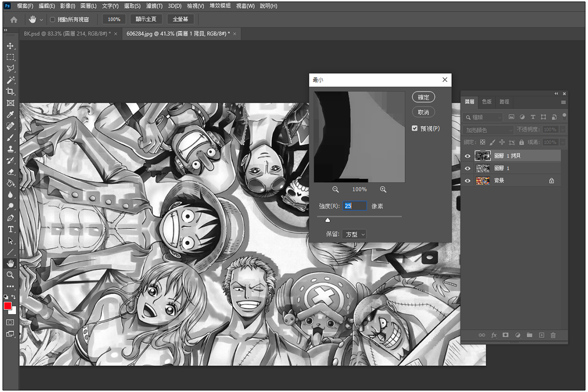This screenshot has height=392, width=588.
Task: Toggle 捲動所有視窗 checkbox
Action: point(52,20)
